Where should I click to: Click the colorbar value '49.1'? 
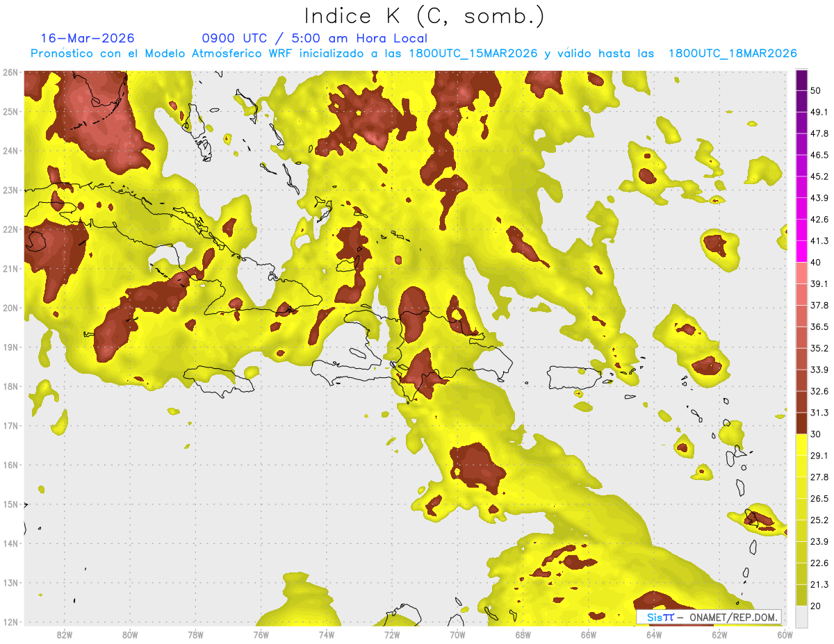[x=820, y=112]
